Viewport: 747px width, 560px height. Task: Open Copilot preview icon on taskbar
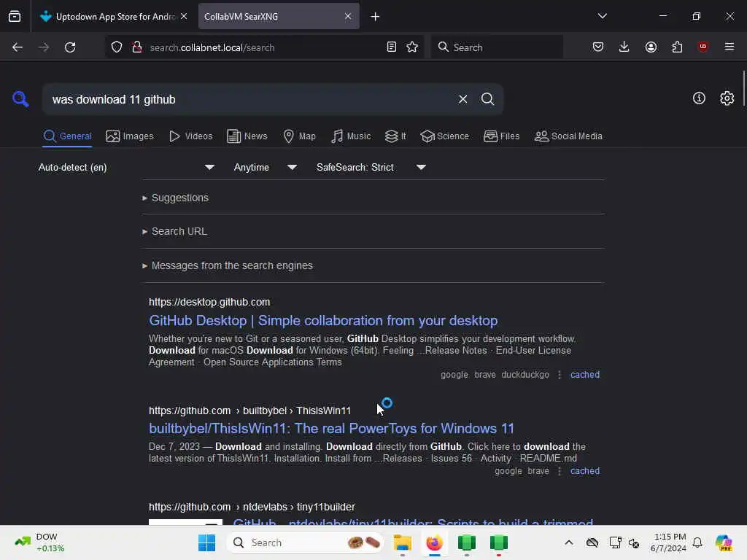point(724,542)
